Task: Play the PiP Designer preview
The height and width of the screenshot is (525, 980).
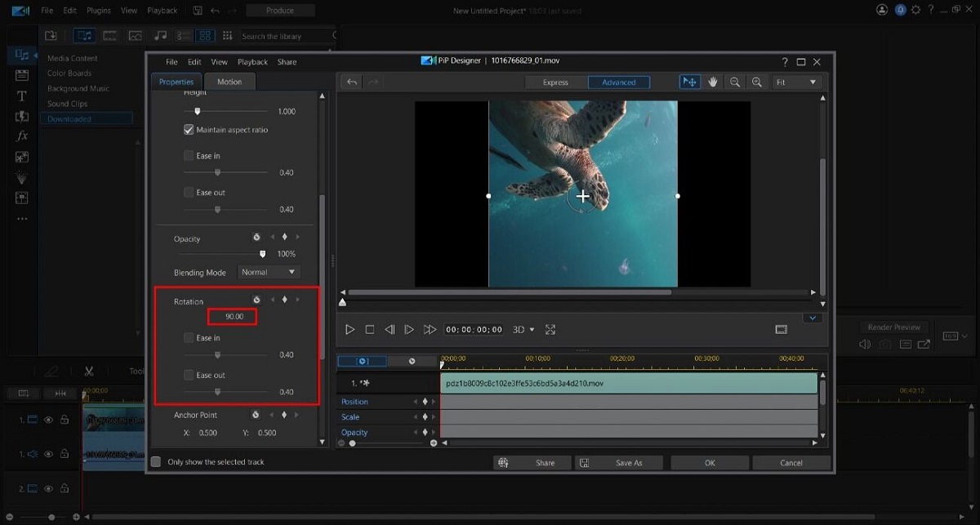Action: [x=350, y=329]
